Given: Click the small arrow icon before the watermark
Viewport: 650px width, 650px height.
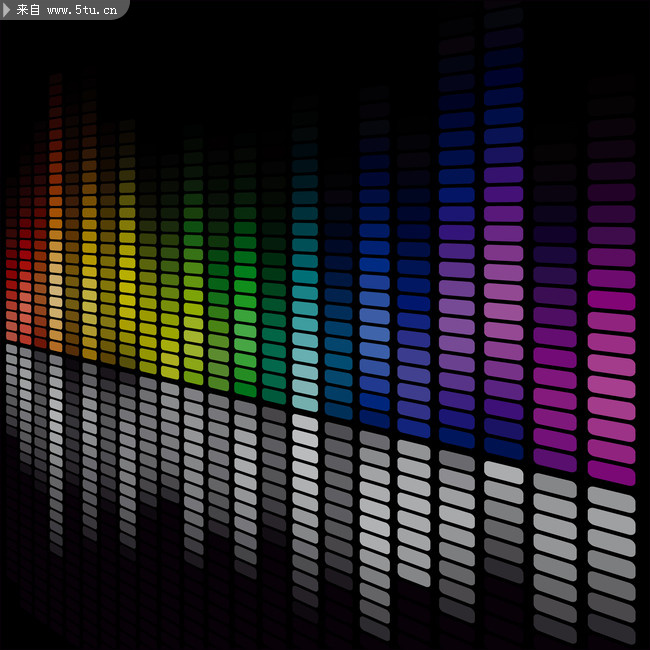Looking at the screenshot, I should (7, 10).
